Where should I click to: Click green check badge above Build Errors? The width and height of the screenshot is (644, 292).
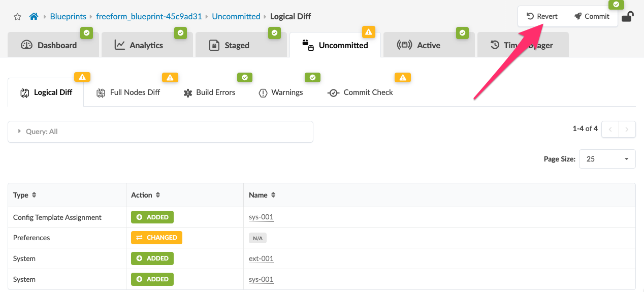coord(245,78)
